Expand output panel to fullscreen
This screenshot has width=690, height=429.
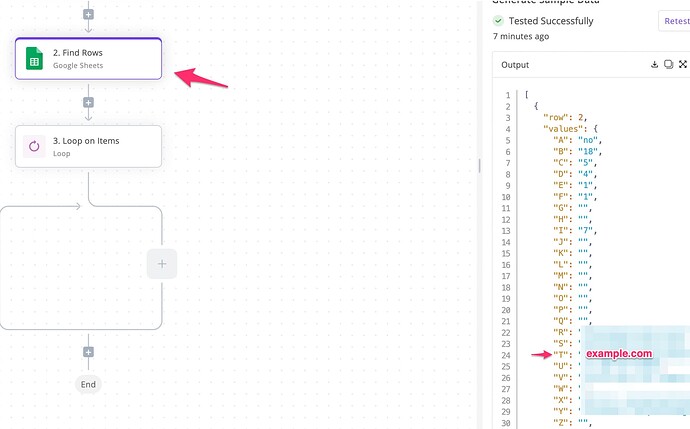[x=682, y=65]
